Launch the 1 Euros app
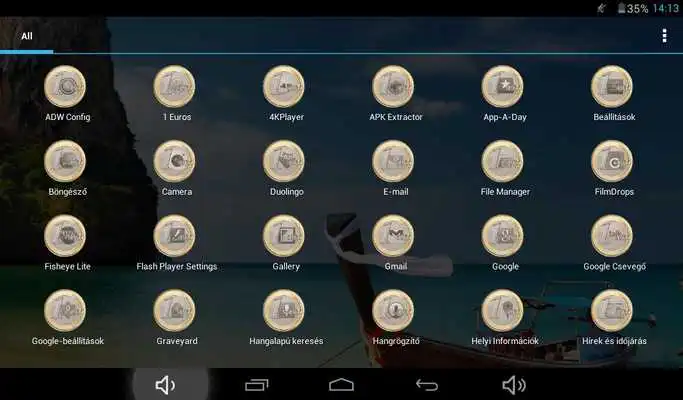The height and width of the screenshot is (400, 683). point(175,87)
